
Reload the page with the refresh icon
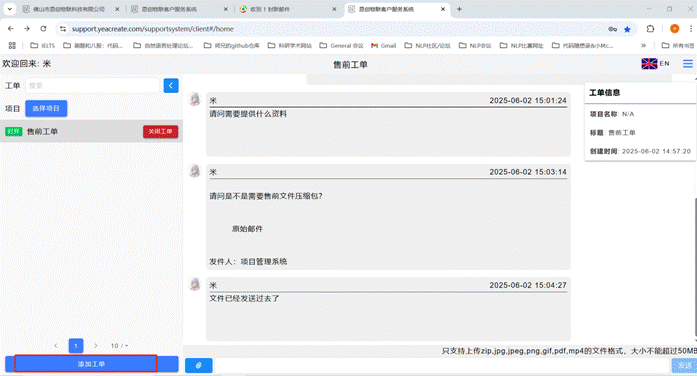point(43,28)
